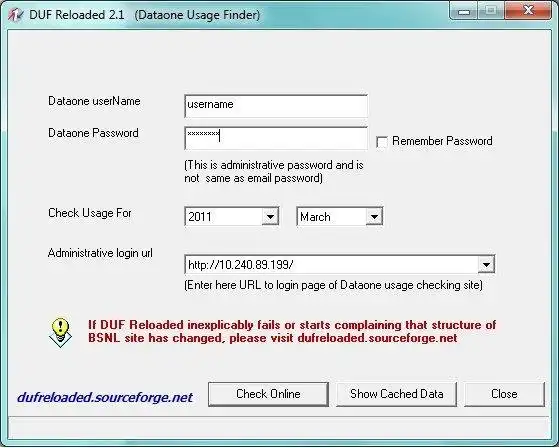Focus the Dataone userName input field
The width and height of the screenshot is (559, 448).
276,106
